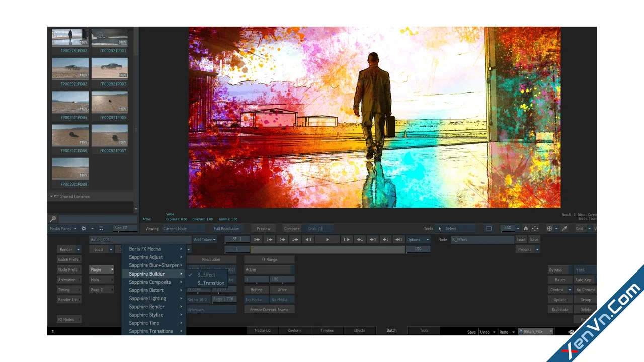
Task: Open the Context dropdown arrow
Action: pos(570,290)
